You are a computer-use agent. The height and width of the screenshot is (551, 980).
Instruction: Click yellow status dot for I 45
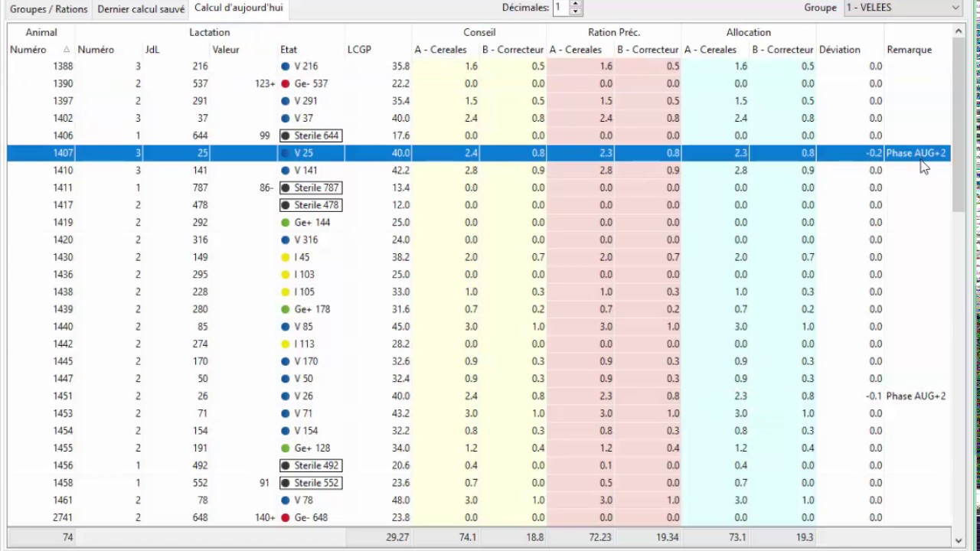[286, 257]
